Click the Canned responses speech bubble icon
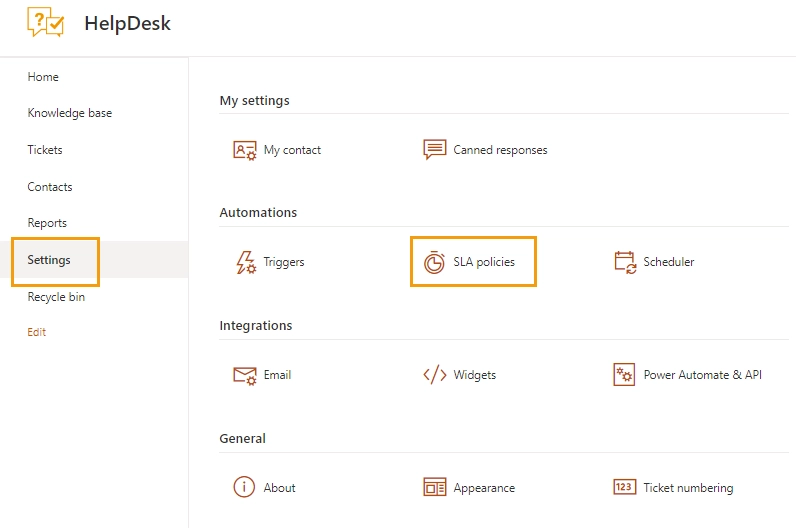 click(x=435, y=150)
